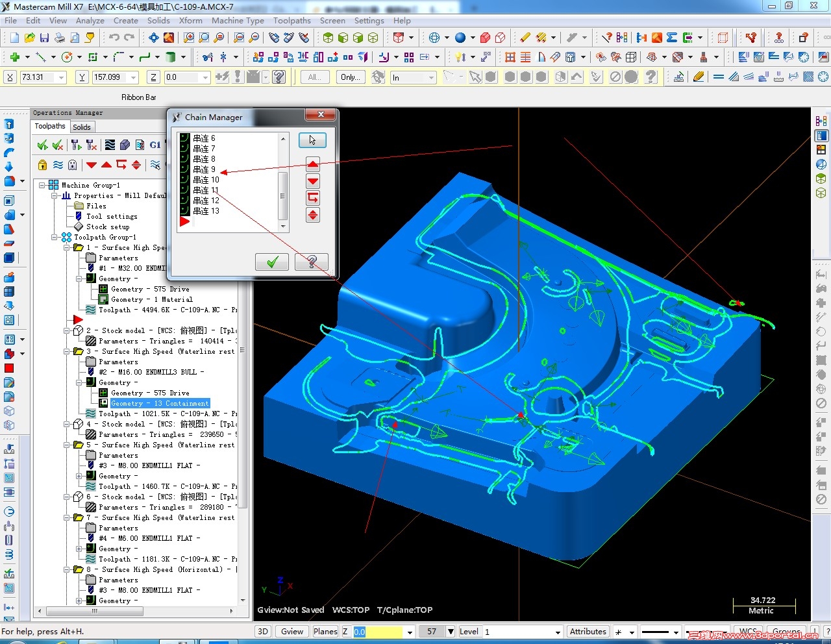Viewport: 831px width, 644px height.
Task: Click the Save file toolbar icon
Action: point(44,38)
